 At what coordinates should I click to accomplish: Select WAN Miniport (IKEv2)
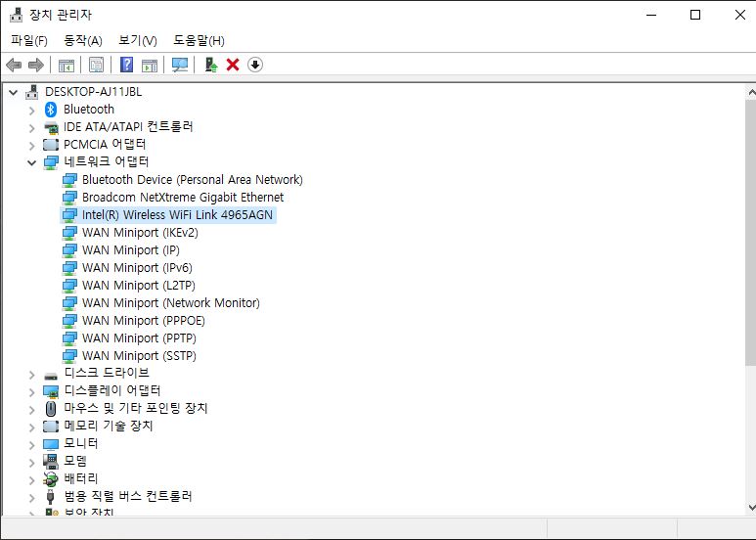click(x=140, y=233)
